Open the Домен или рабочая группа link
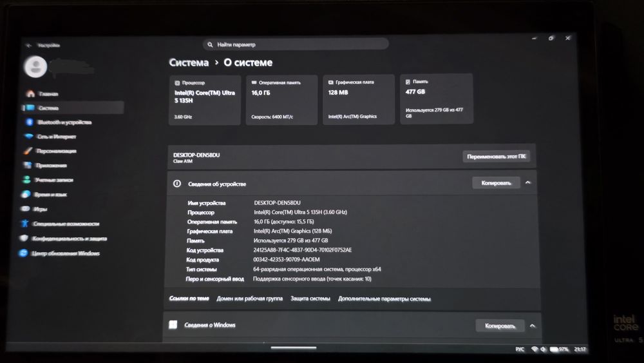 250,299
